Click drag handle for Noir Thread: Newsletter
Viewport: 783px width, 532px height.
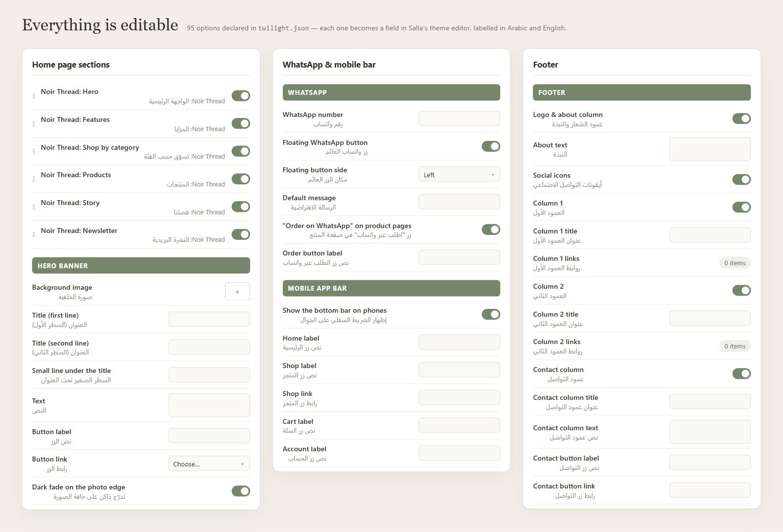click(34, 235)
